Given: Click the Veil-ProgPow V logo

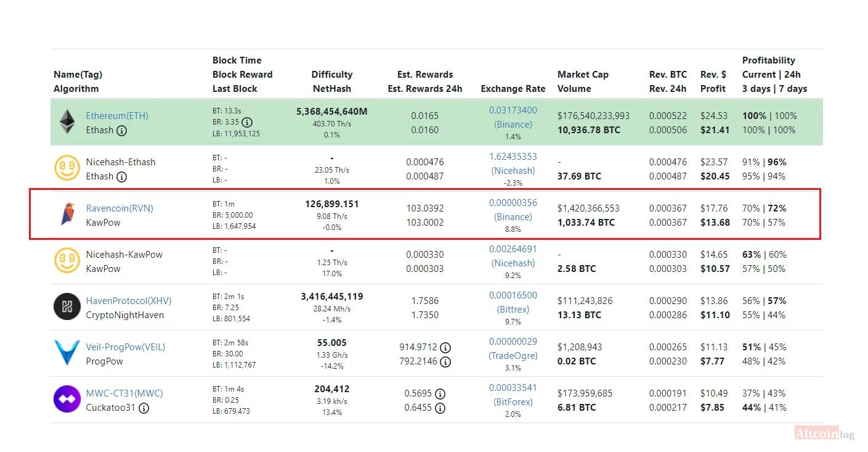Looking at the screenshot, I should [x=67, y=353].
